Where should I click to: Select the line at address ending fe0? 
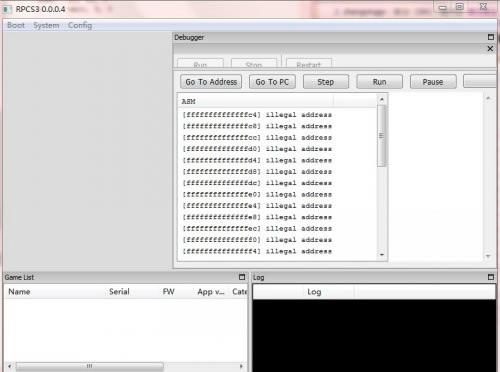[x=257, y=194]
